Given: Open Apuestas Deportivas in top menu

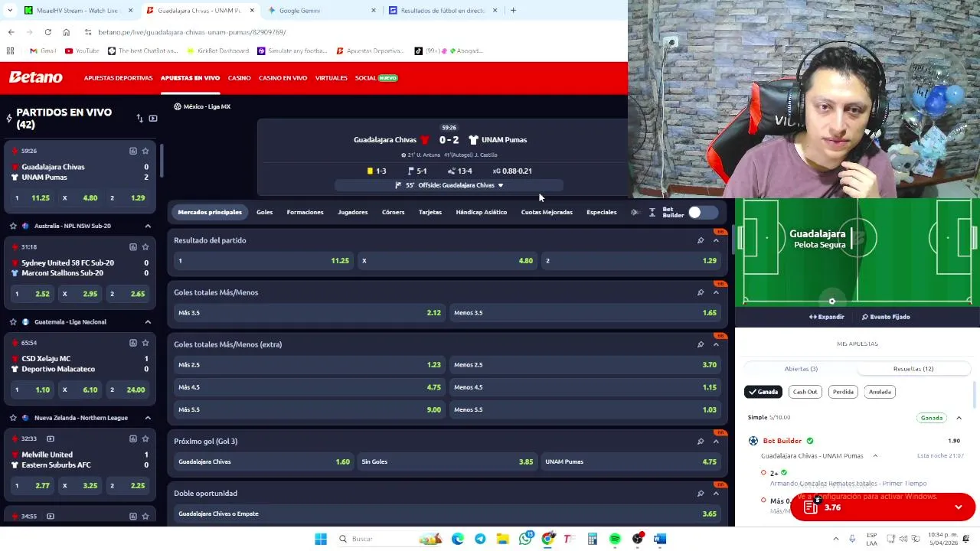Looking at the screenshot, I should (118, 78).
